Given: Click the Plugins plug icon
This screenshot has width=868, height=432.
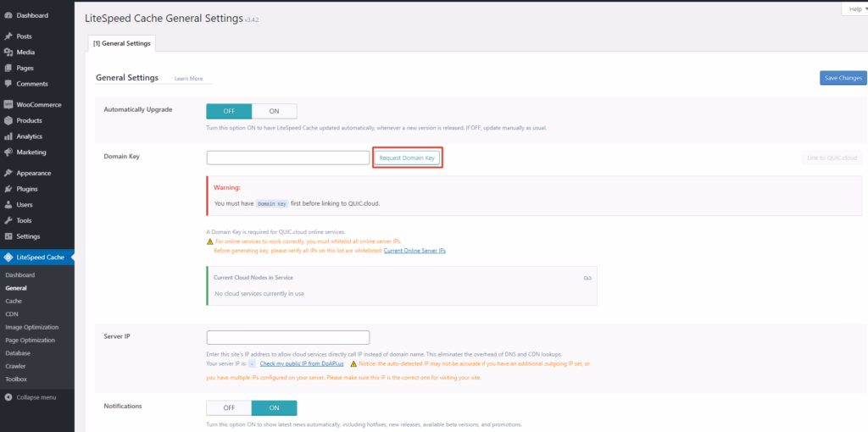Looking at the screenshot, I should (8, 189).
